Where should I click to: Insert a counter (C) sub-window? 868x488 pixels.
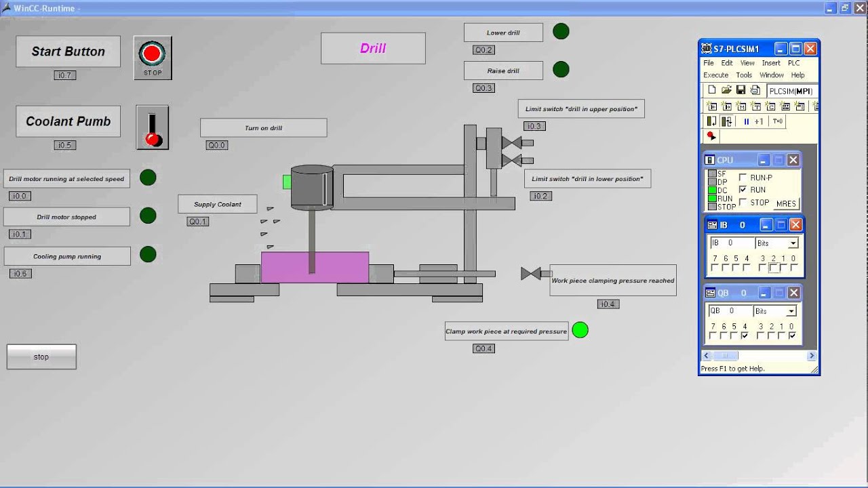771,106
